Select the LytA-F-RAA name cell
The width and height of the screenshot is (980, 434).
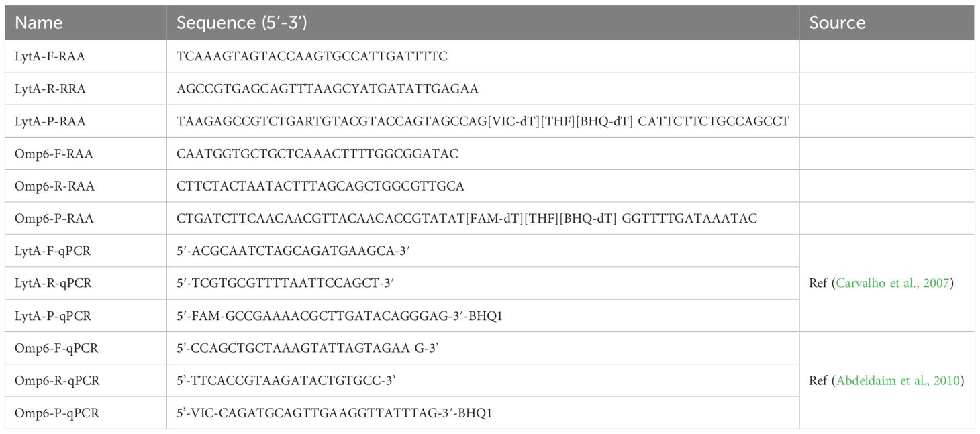(50, 56)
